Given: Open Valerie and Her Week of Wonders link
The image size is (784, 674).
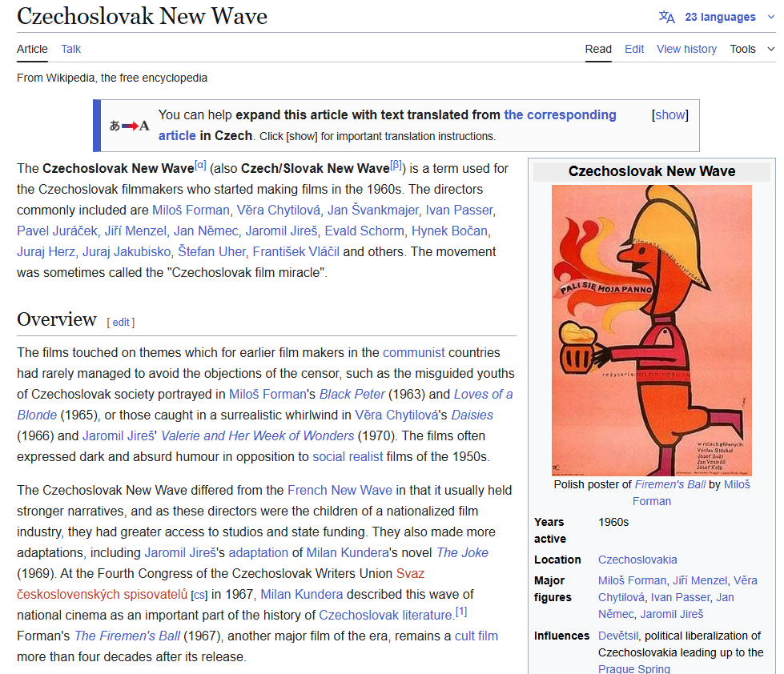Looking at the screenshot, I should click(258, 436).
